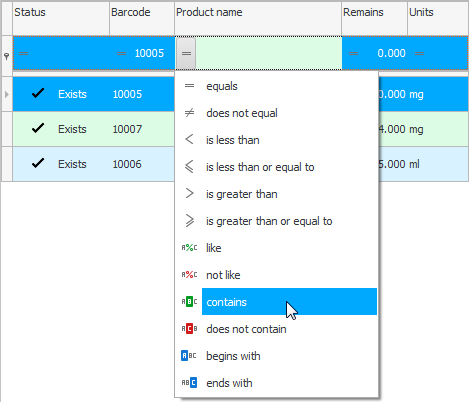Viewport: 469px width, 402px height.
Task: Choose the highlighted 'contains' option
Action: click(x=276, y=302)
